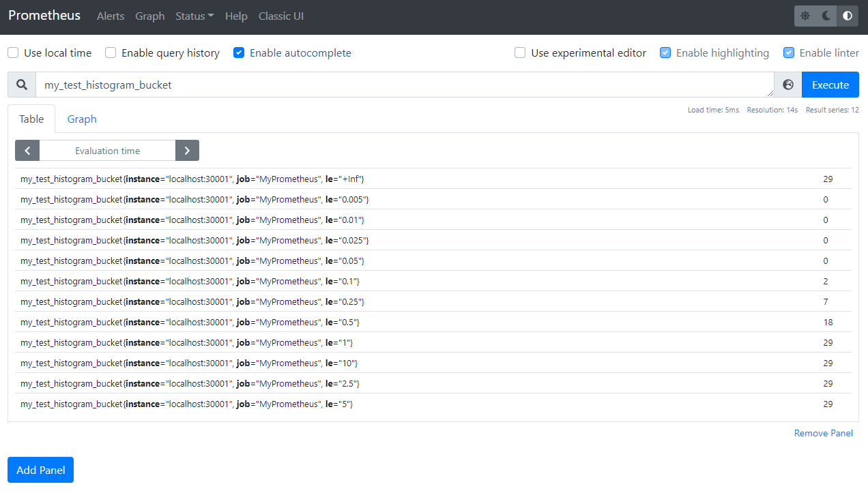This screenshot has height=493, width=868.
Task: Go to the Prometheus home brand link
Action: pyautogui.click(x=44, y=15)
